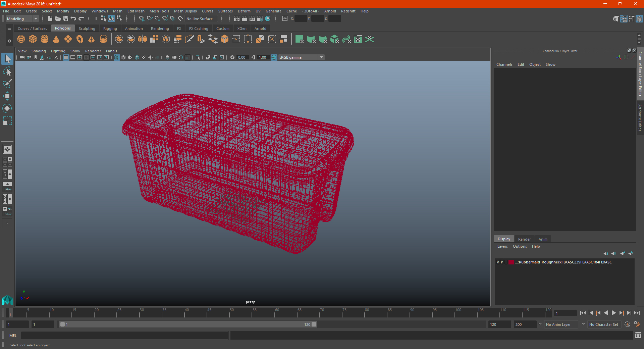644x349 pixels.
Task: Click the Rubbermaid layer red color swatch
Action: click(x=511, y=262)
